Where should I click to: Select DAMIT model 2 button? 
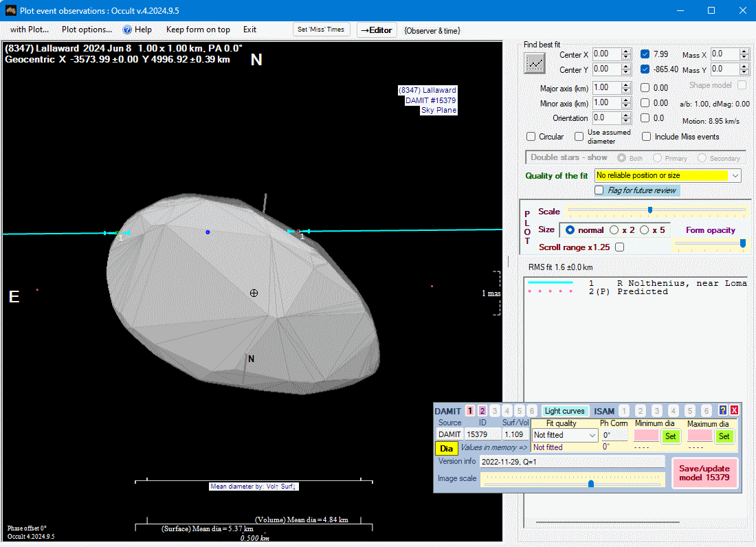(x=482, y=411)
